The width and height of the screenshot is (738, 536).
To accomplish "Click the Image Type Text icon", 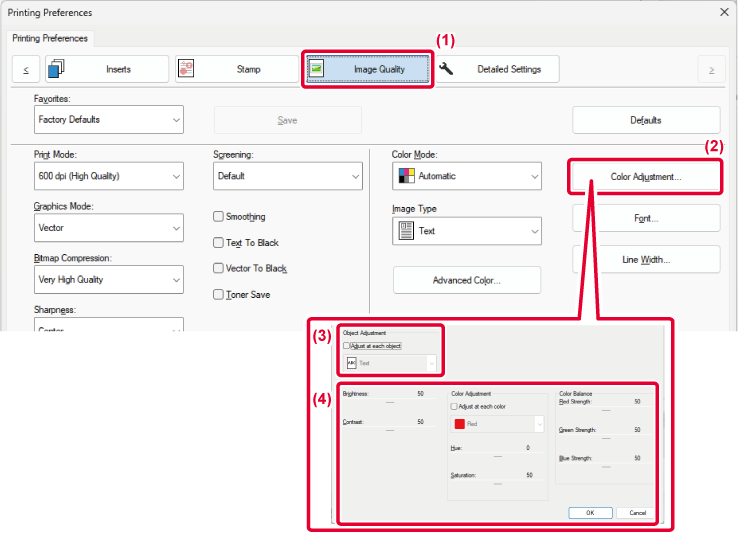I will click(406, 231).
